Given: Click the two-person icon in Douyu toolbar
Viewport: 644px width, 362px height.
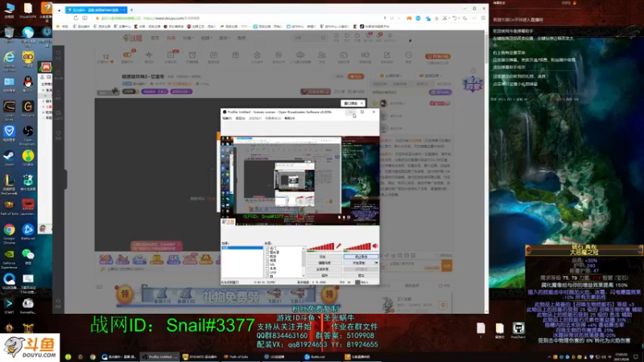Looking at the screenshot, I should (x=322, y=55).
